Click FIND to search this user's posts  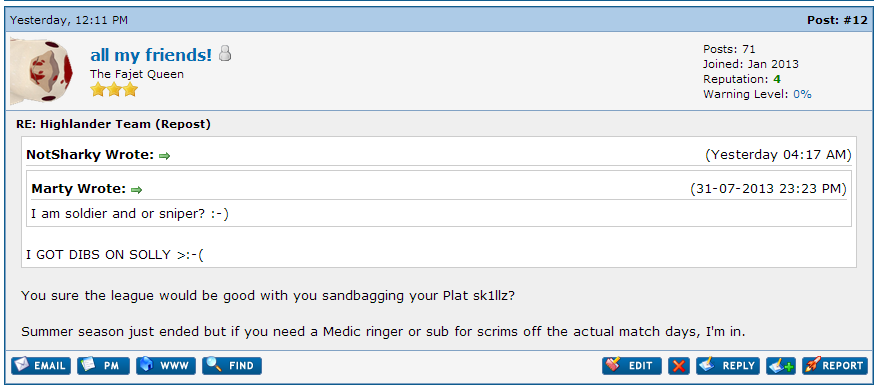[x=232, y=366]
